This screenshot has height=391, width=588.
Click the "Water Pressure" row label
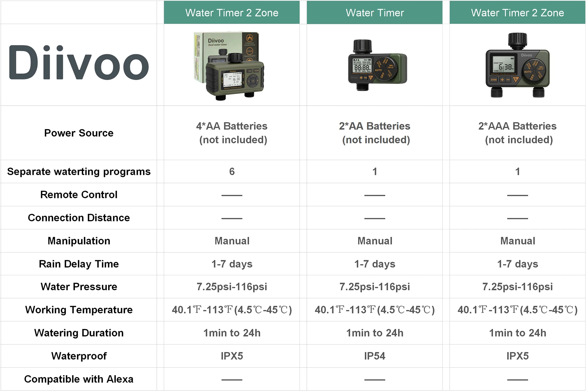pos(79,287)
